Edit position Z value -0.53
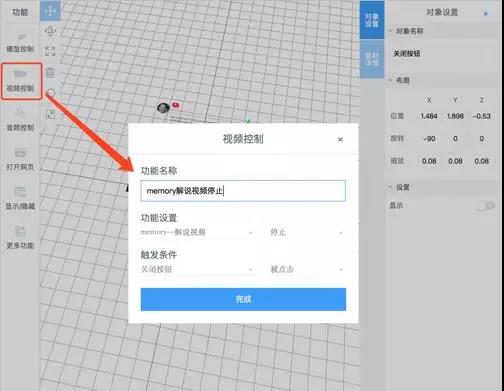This screenshot has height=391, width=504. click(481, 116)
